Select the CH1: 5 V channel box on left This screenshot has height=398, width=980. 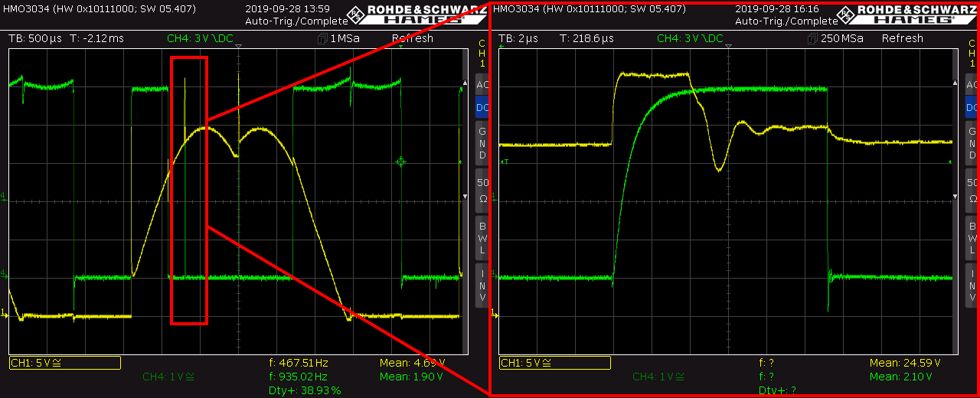point(64,363)
